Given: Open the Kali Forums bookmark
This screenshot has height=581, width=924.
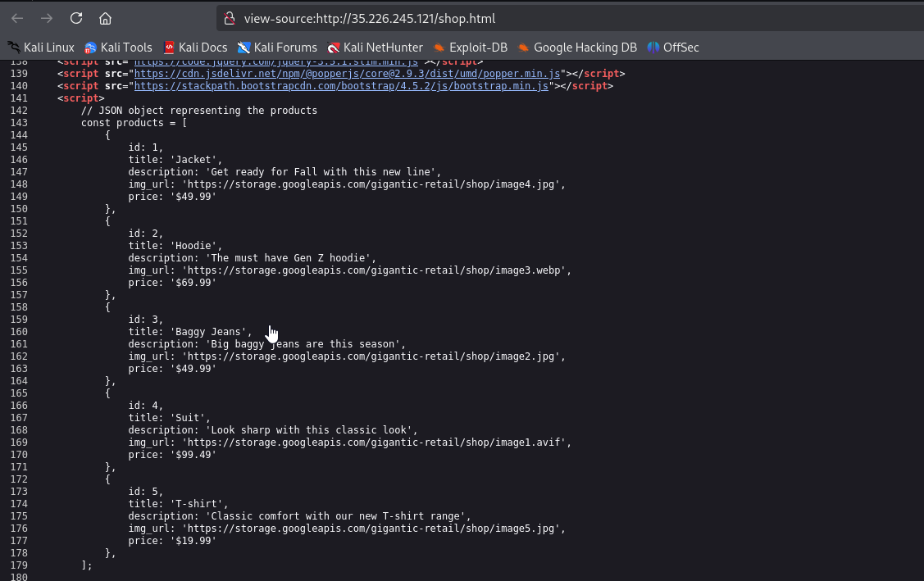Looking at the screenshot, I should (x=277, y=48).
